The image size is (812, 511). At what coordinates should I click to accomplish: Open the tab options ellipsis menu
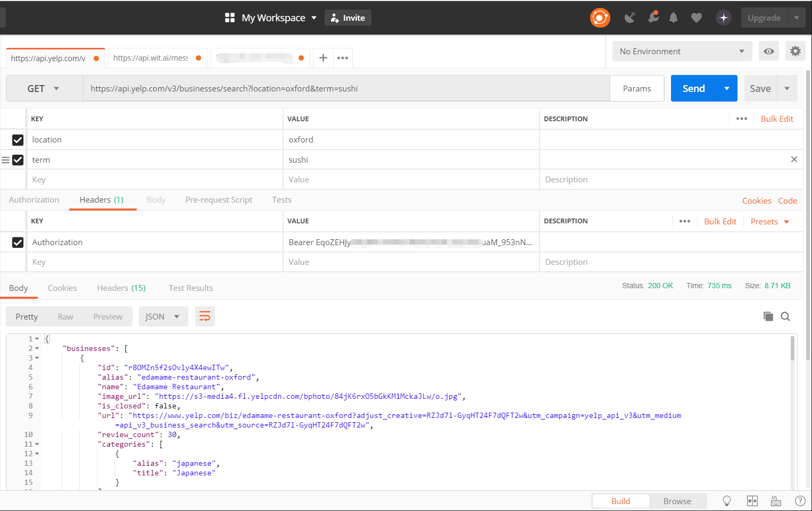(x=343, y=57)
